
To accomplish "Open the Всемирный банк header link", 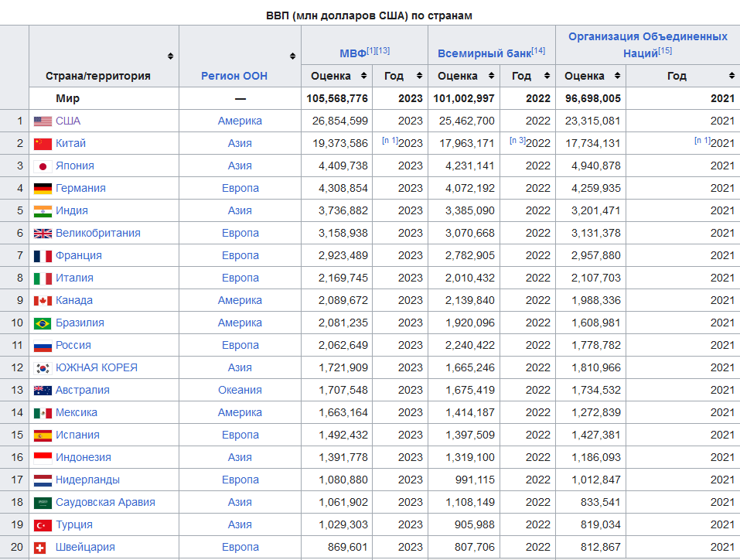I will (x=484, y=53).
